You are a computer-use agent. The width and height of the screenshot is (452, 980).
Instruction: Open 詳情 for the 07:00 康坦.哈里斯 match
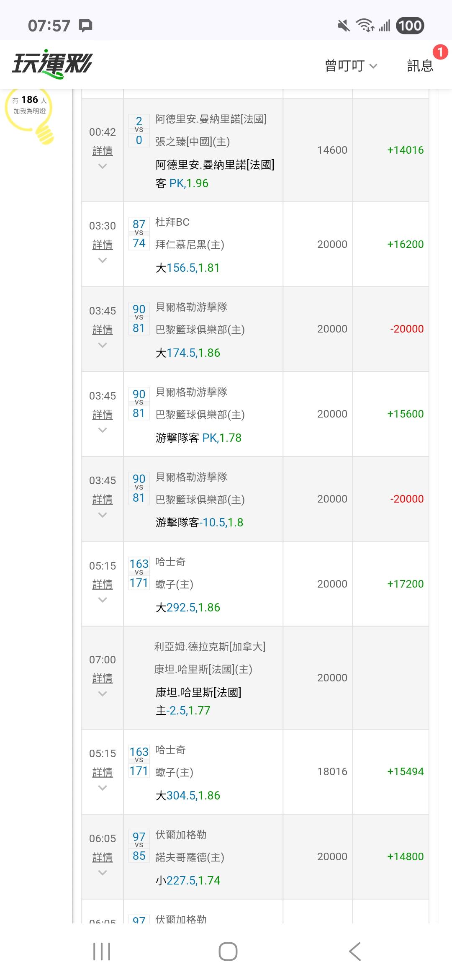103,678
